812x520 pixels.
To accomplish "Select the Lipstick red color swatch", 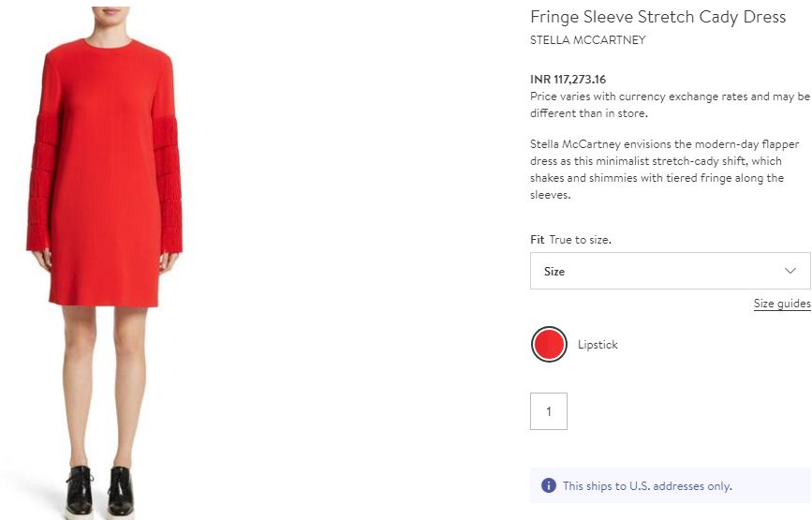I will pyautogui.click(x=549, y=345).
